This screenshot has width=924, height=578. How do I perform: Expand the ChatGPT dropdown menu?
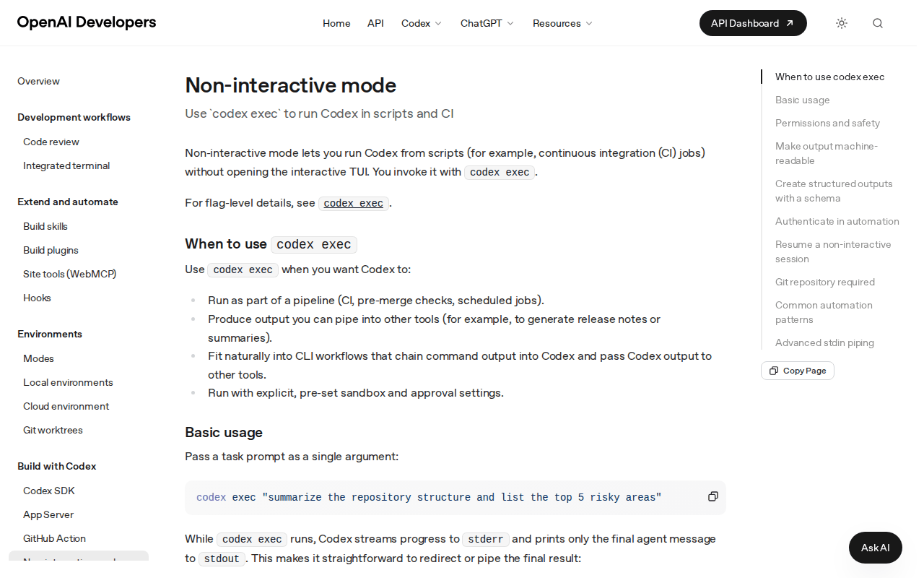[487, 23]
